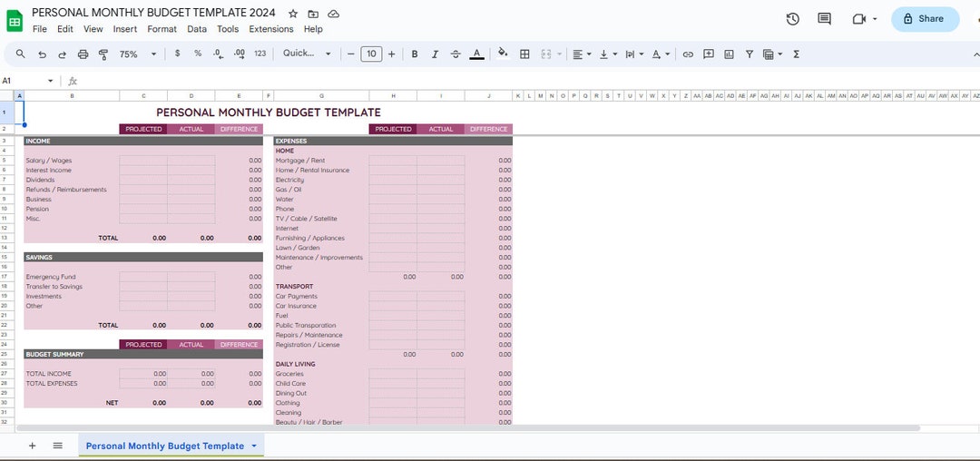The image size is (980, 461).
Task: Format as currency with dollar icon
Action: (178, 54)
